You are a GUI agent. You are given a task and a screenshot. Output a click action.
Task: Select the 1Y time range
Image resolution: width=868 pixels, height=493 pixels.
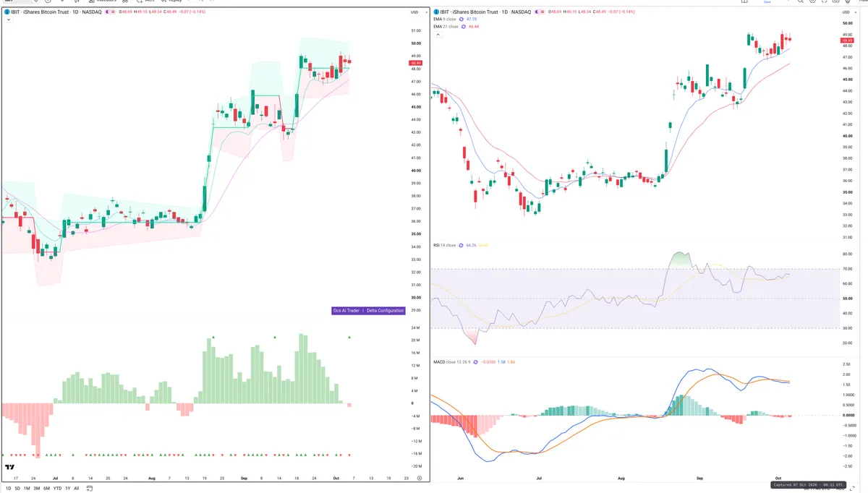(67, 488)
